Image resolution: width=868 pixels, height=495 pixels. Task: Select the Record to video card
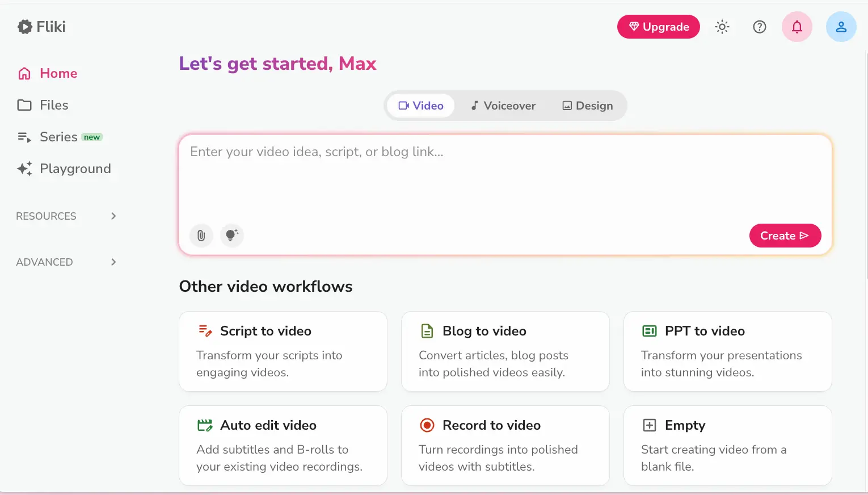click(505, 445)
